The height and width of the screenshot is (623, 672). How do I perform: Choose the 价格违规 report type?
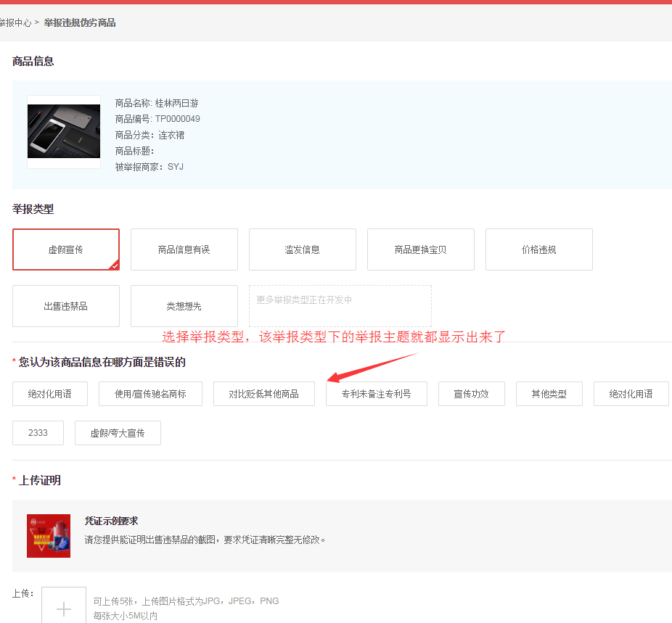[539, 249]
